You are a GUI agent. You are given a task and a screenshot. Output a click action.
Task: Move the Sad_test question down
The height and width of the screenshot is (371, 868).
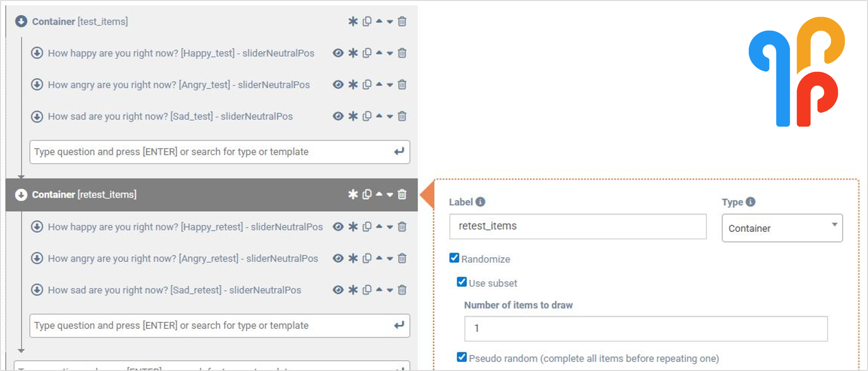390,116
